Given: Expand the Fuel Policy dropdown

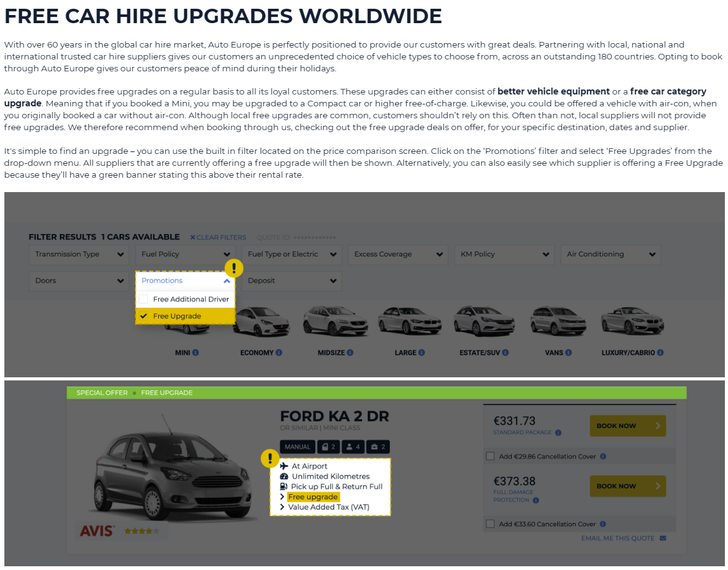Looking at the screenshot, I should (185, 254).
